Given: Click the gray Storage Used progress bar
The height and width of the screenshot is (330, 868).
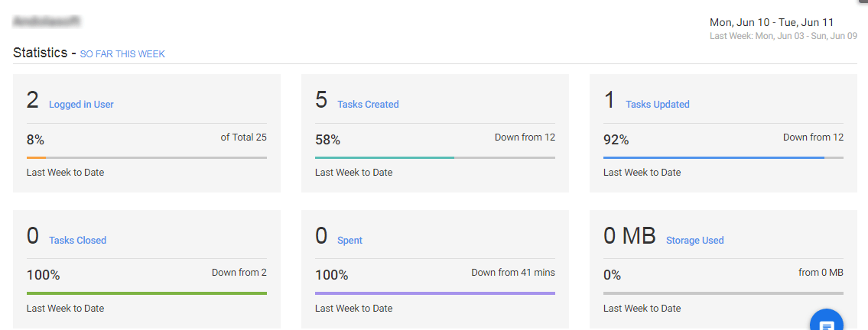Looking at the screenshot, I should tap(723, 293).
